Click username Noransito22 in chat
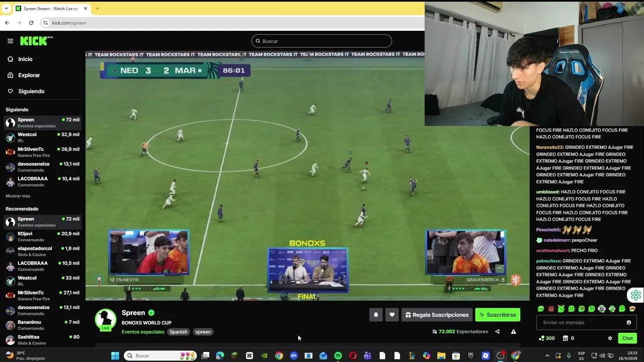644x362 pixels. [x=549, y=147]
